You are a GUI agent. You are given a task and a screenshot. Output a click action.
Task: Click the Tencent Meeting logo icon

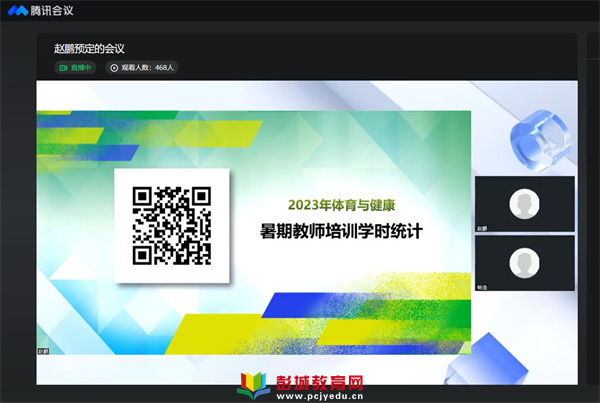(18, 11)
